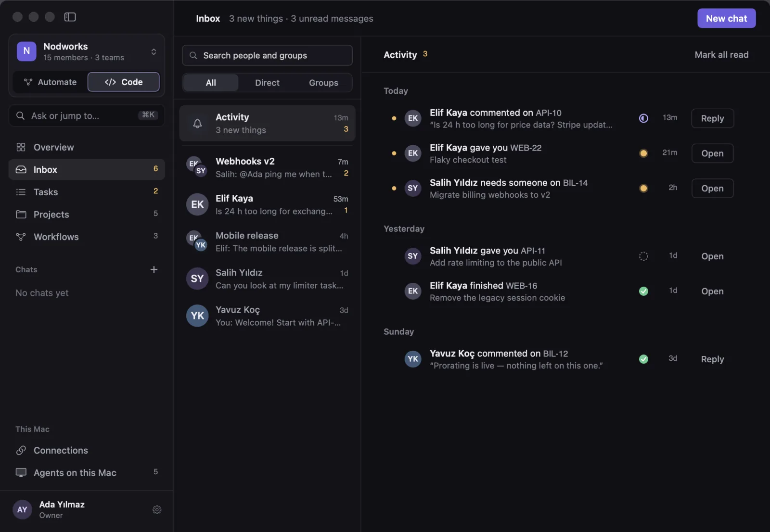This screenshot has height=532, width=770.
Task: Select the Groups filter tab
Action: [x=323, y=83]
